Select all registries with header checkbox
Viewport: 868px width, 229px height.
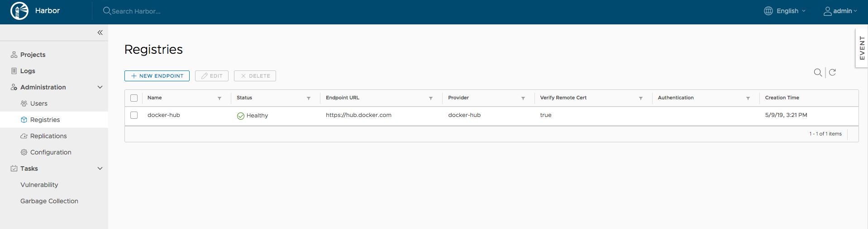pyautogui.click(x=134, y=98)
